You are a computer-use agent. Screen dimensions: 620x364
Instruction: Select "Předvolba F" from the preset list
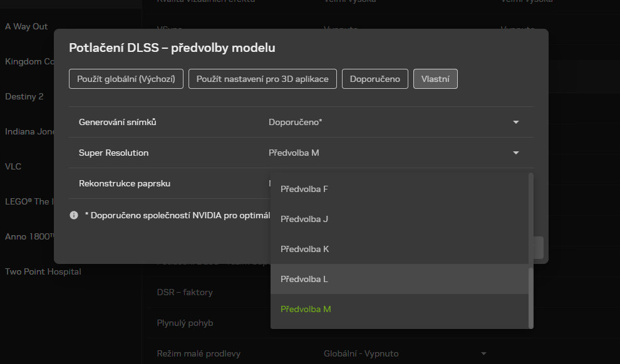pyautogui.click(x=304, y=188)
